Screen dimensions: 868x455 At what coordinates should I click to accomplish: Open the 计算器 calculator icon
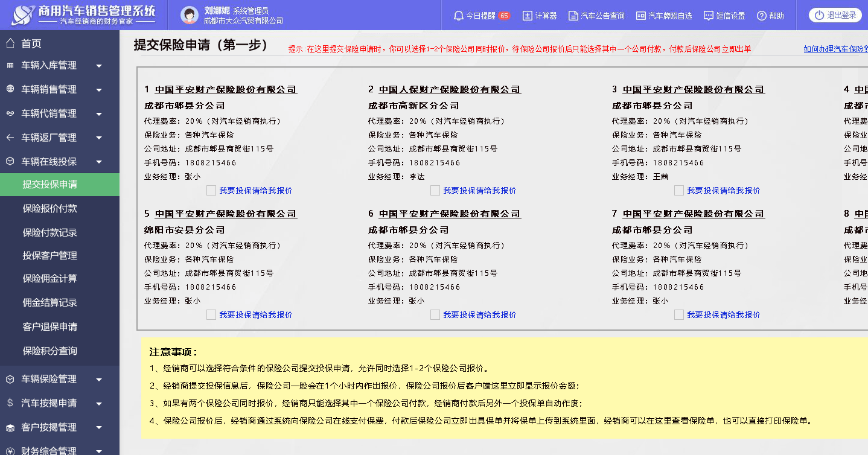click(528, 16)
